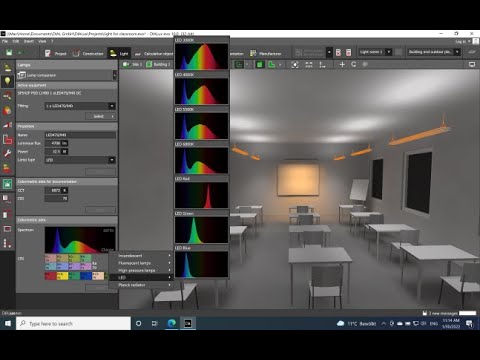Open the Light scene 1 dropdown
The height and width of the screenshot is (360, 480).
[x=375, y=52]
